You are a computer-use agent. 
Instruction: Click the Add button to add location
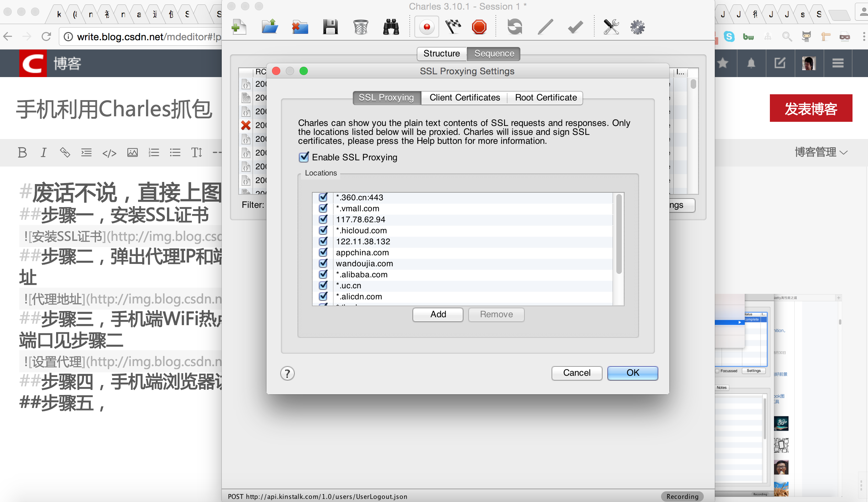click(438, 313)
